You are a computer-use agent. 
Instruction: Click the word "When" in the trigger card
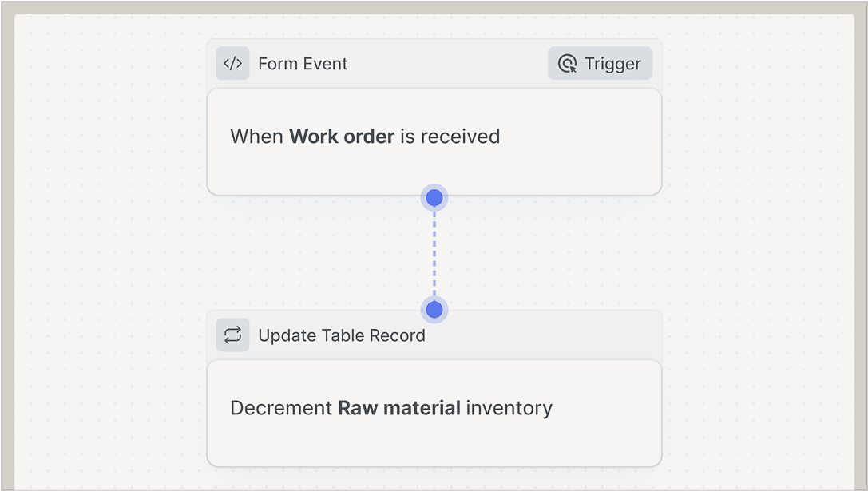(256, 137)
